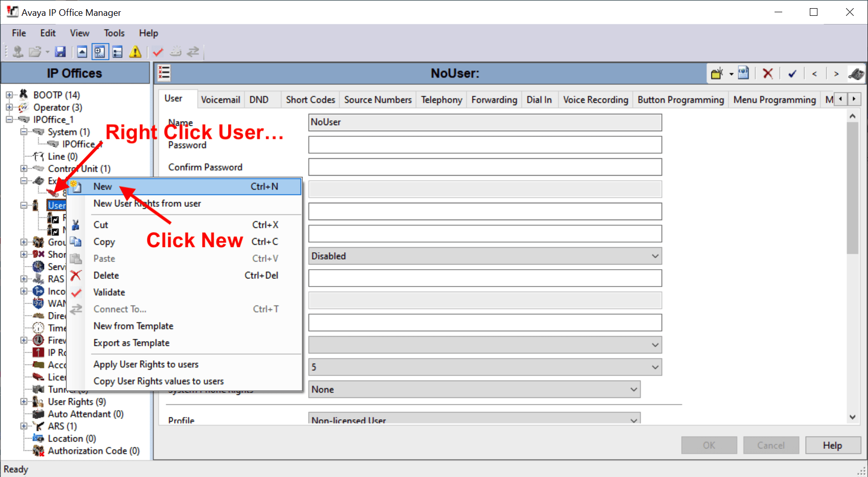Click the connect-to arrows toolbar icon
This screenshot has width=868, height=477.
tap(193, 52)
